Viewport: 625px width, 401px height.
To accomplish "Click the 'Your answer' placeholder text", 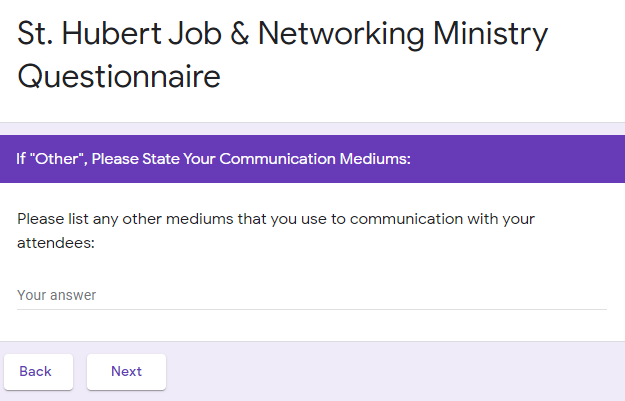I will [57, 295].
